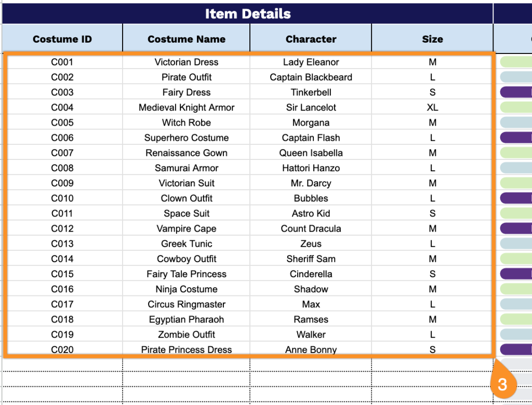Open the green status chip in row C001

click(x=516, y=62)
